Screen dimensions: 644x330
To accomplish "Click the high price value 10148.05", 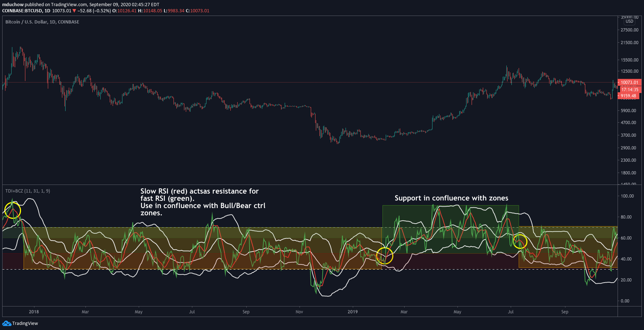I will pyautogui.click(x=152, y=11).
